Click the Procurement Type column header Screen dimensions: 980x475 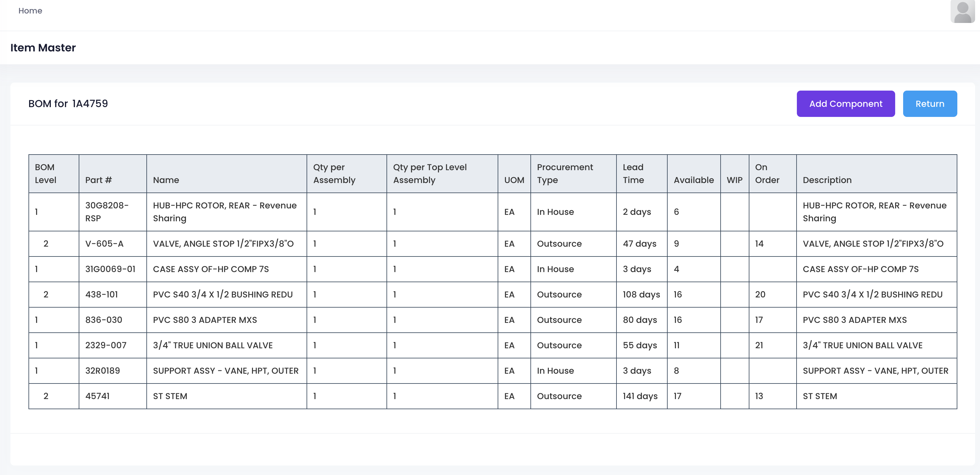[564, 174]
